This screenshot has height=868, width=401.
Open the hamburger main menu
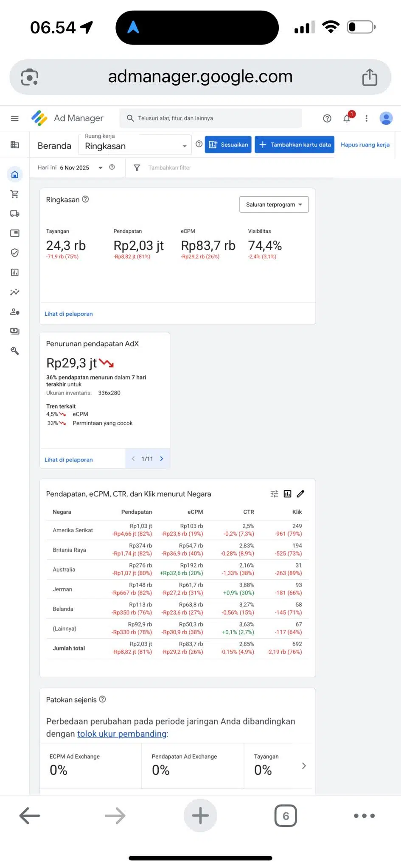click(14, 118)
